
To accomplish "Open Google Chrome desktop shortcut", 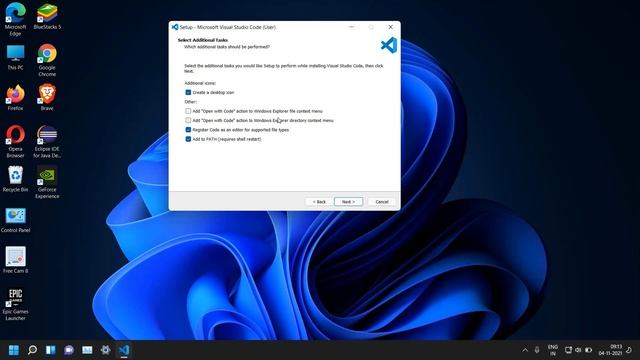I will point(47,60).
